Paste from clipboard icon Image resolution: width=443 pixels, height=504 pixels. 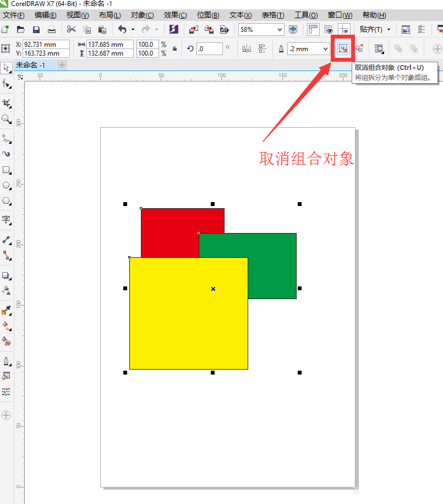click(x=102, y=30)
